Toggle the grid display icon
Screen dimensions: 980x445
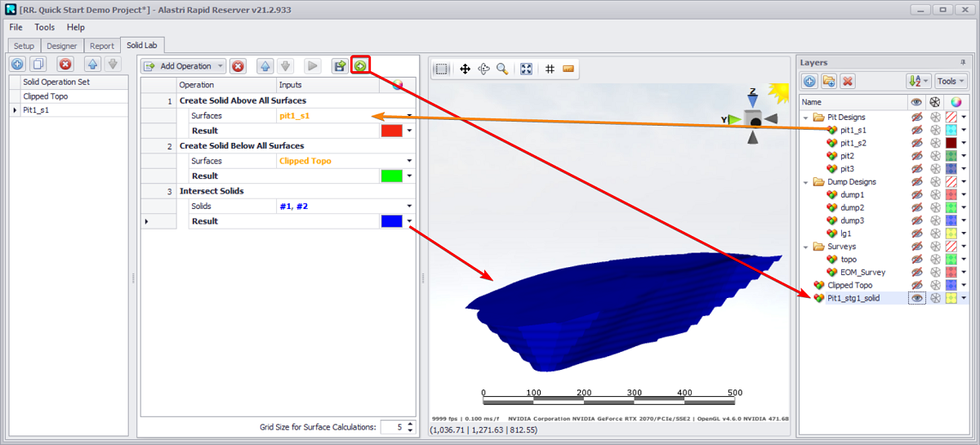point(550,69)
